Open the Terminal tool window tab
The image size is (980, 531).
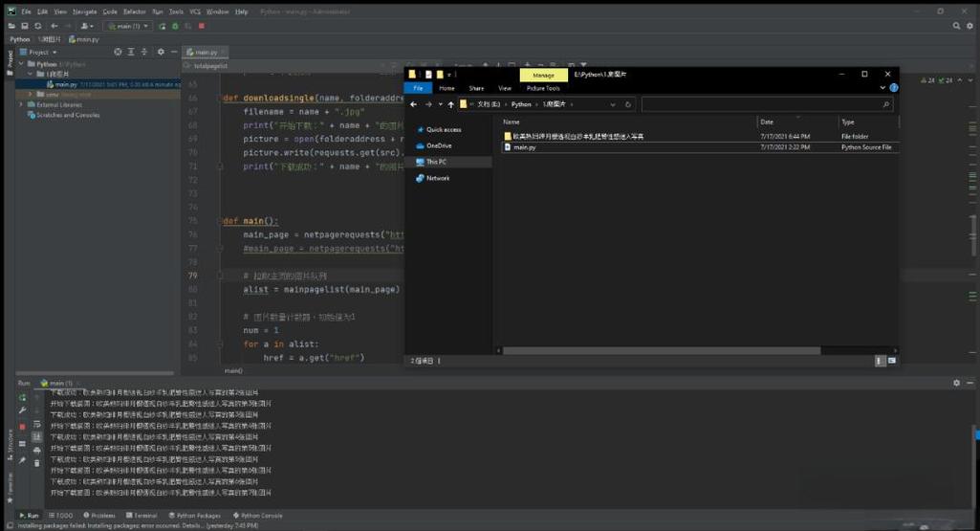click(x=142, y=516)
